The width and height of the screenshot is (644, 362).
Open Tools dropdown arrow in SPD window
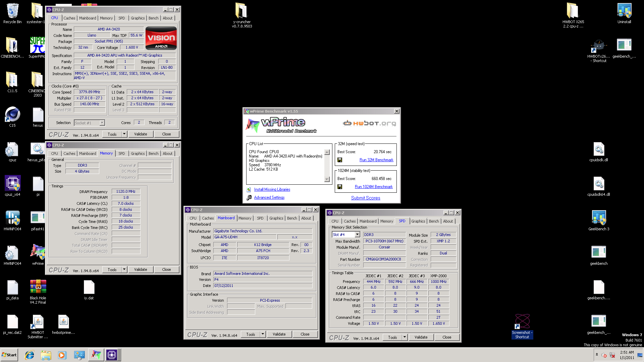pos(405,337)
